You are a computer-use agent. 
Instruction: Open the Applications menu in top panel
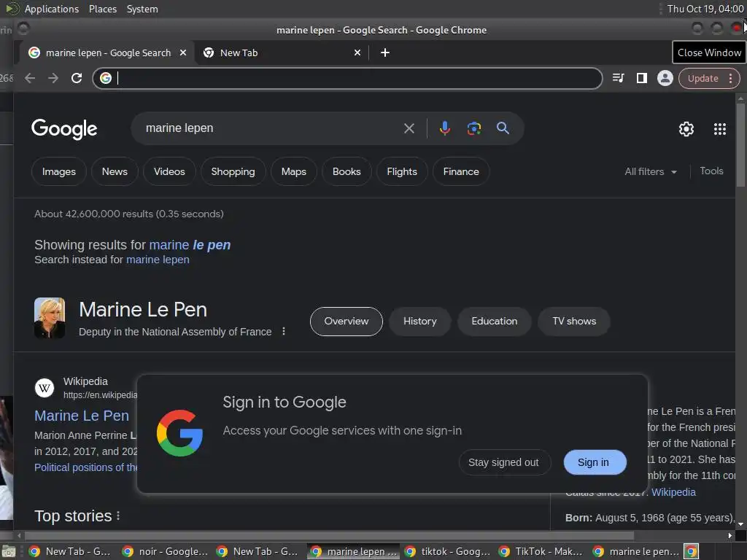tap(52, 9)
